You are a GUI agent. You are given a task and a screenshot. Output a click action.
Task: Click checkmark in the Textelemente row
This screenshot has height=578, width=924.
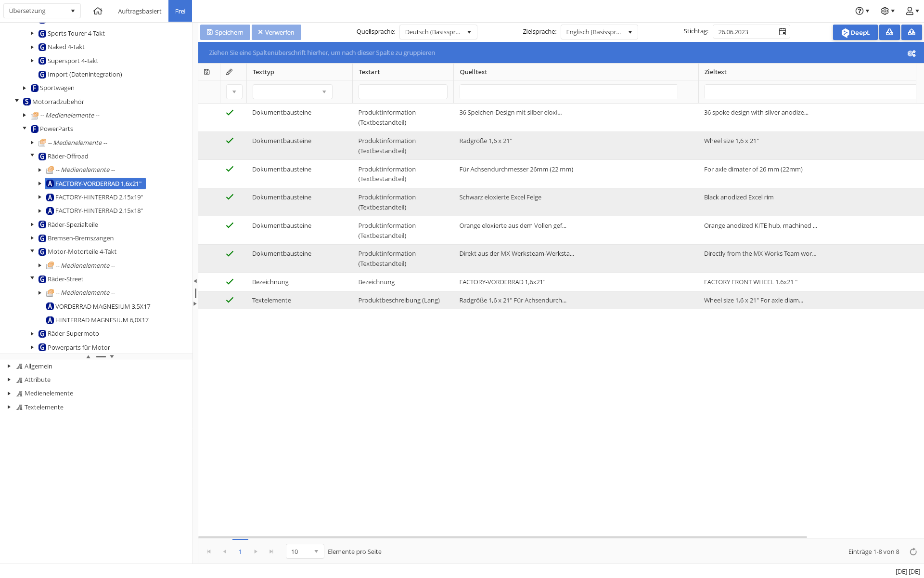[230, 300]
